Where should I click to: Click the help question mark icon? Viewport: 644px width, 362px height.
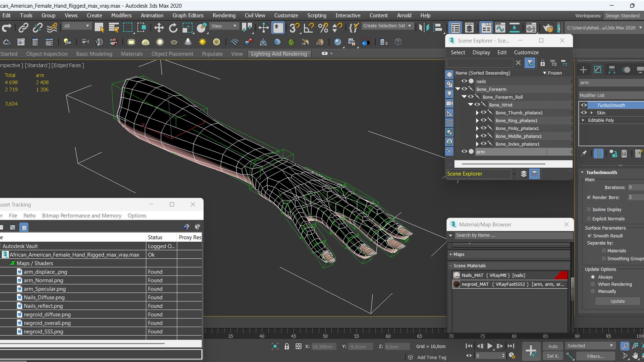click(398, 42)
